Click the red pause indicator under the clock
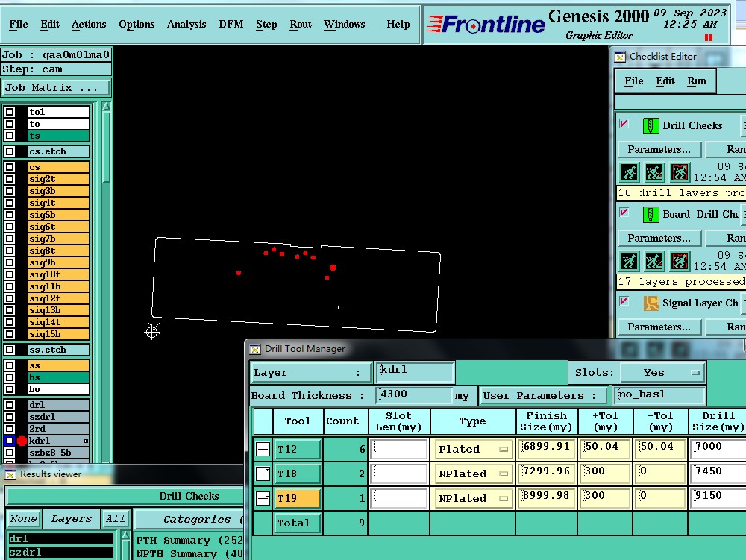 click(709, 37)
